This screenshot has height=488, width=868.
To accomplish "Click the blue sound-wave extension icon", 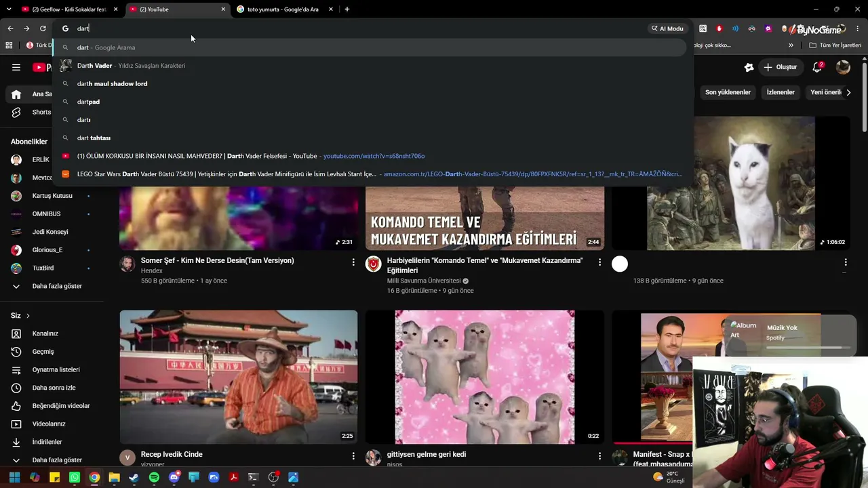I will click(x=735, y=28).
